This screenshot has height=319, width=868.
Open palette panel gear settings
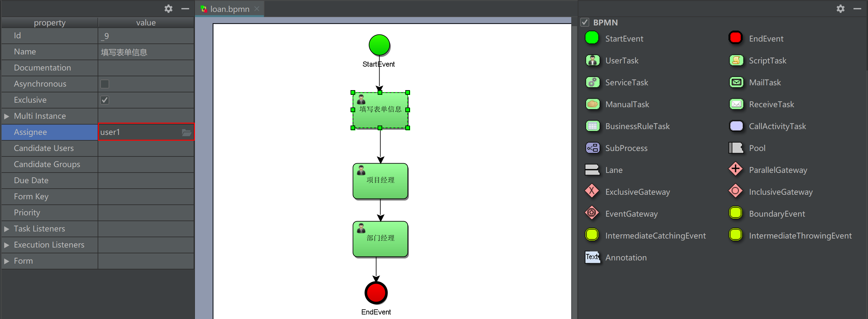pos(840,9)
